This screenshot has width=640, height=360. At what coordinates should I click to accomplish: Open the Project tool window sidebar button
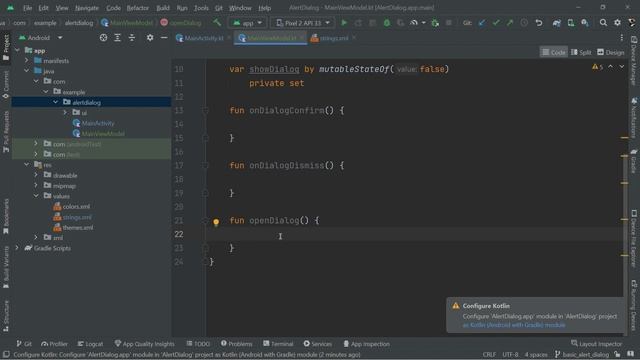click(x=6, y=48)
